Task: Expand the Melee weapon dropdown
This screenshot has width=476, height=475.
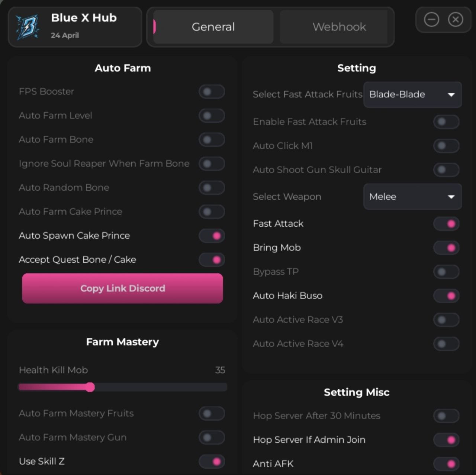Action: click(412, 197)
